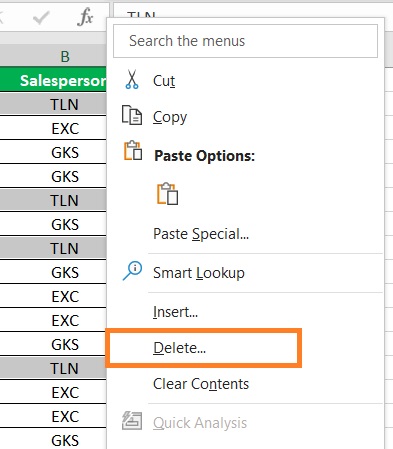This screenshot has height=449, width=393.
Task: Choose Insert... from the context menu
Action: coord(175,312)
